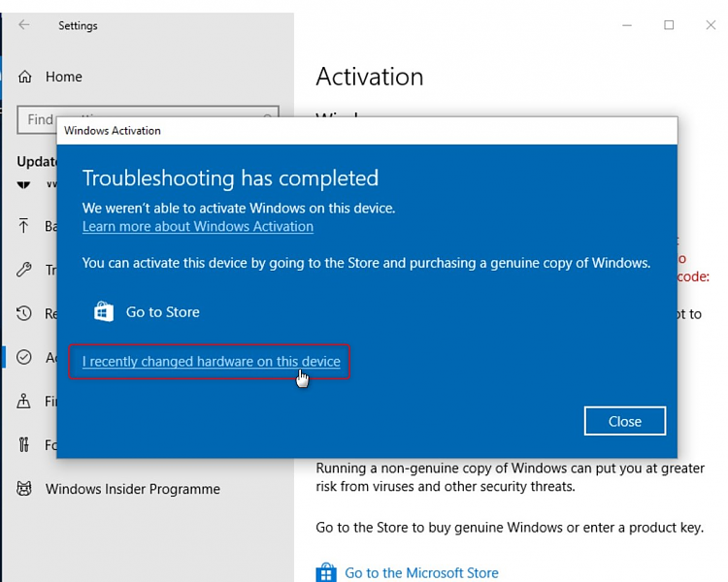
Task: Maximize the Settings window
Action: point(669,25)
